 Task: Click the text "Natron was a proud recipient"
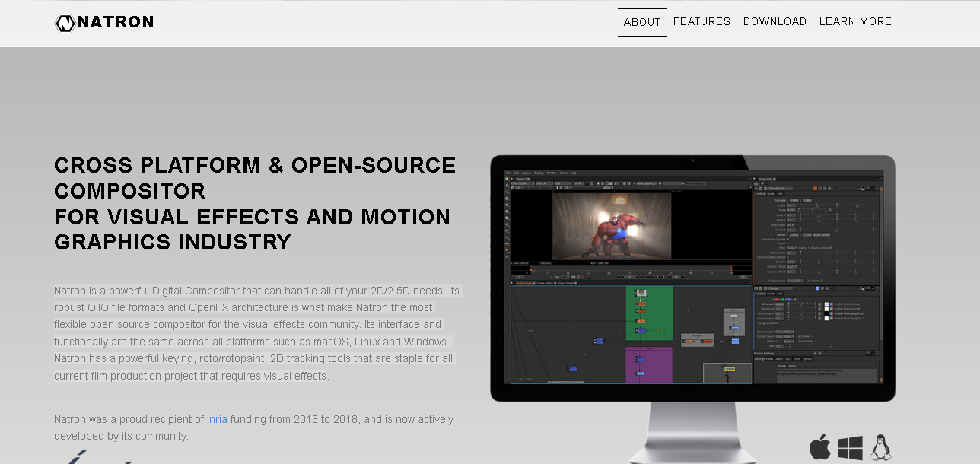pos(253,427)
